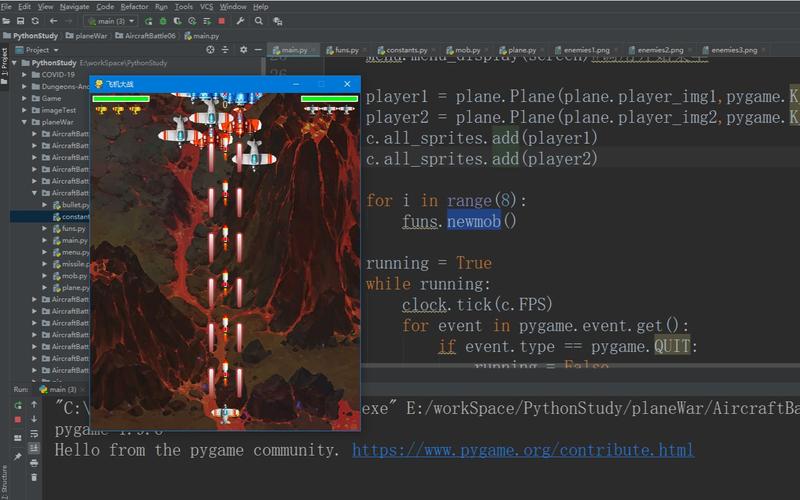The height and width of the screenshot is (500, 800).
Task: Click the Concurrency diagram run icon
Action: [x=207, y=21]
